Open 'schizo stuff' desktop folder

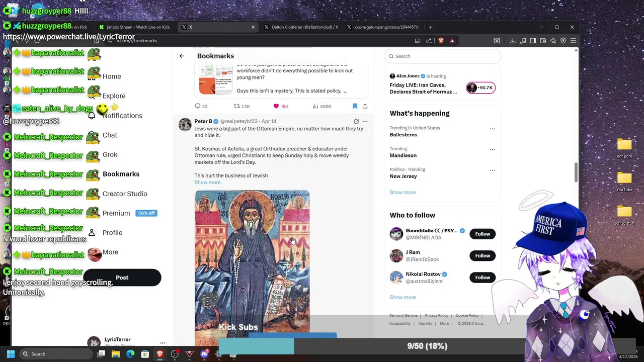coord(624,215)
